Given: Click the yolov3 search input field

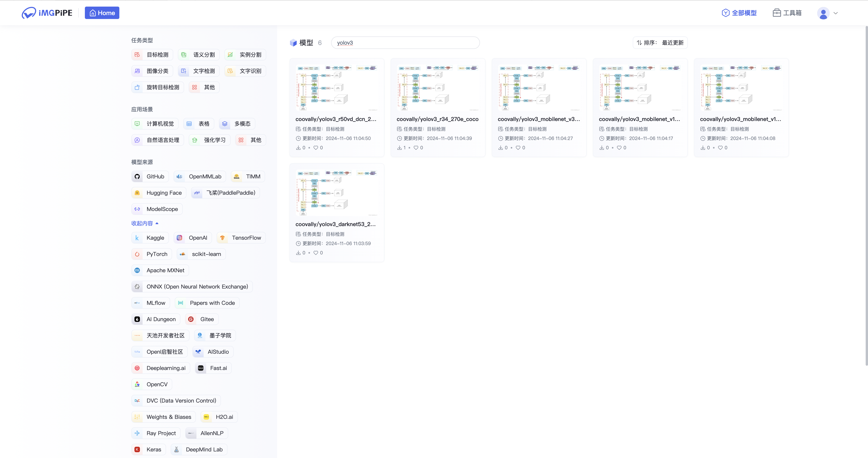Looking at the screenshot, I should tap(405, 43).
